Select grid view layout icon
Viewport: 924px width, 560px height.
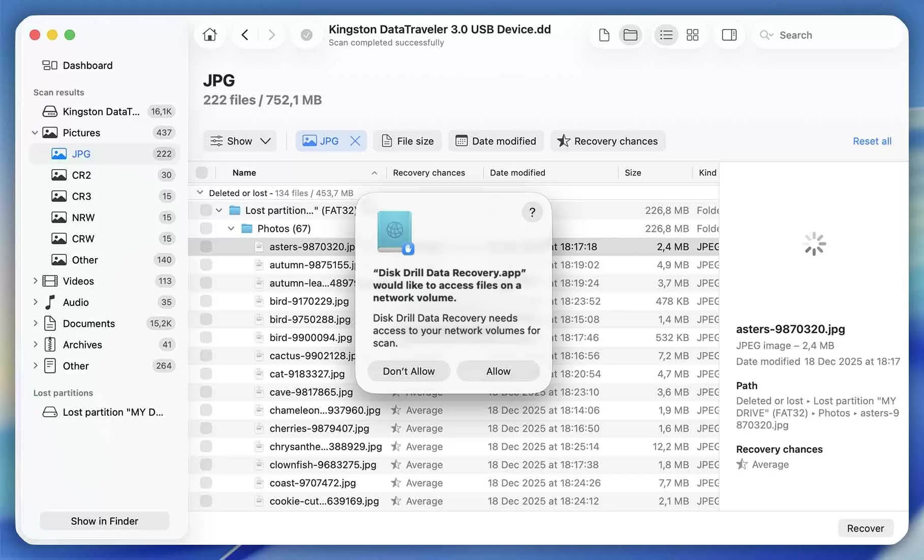pyautogui.click(x=693, y=35)
